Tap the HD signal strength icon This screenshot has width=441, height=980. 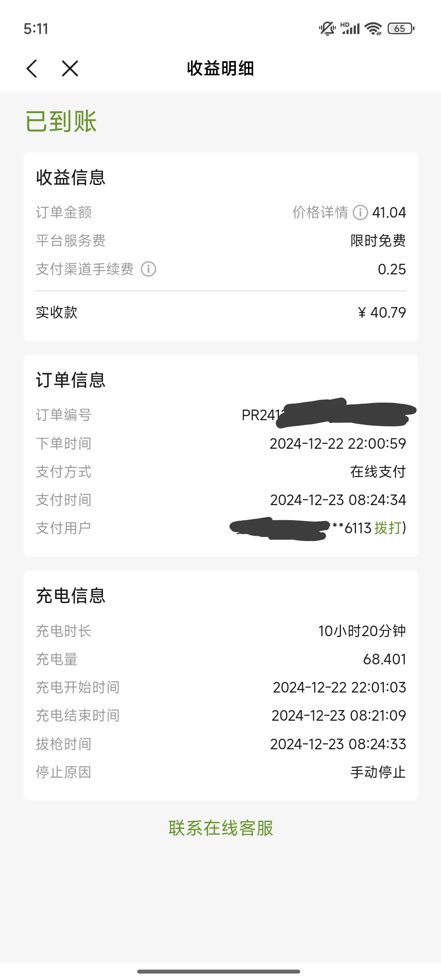pos(350,28)
